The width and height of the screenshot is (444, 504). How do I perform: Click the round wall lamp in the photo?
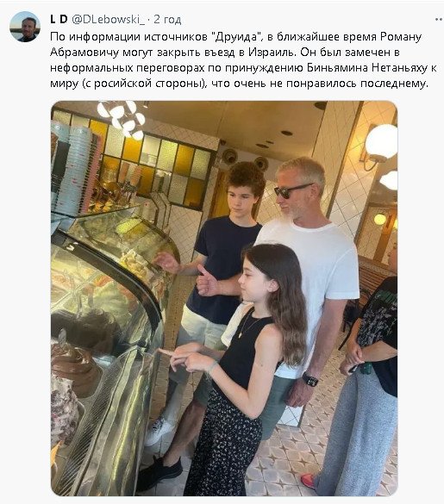(x=381, y=141)
